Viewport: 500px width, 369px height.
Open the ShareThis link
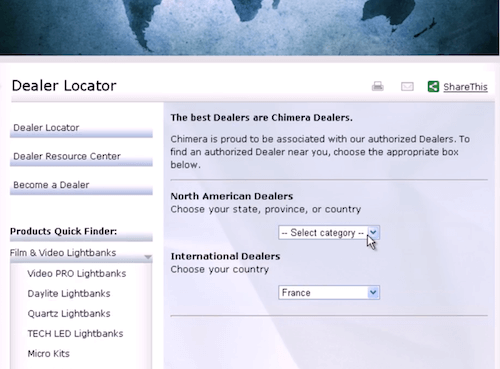(465, 87)
